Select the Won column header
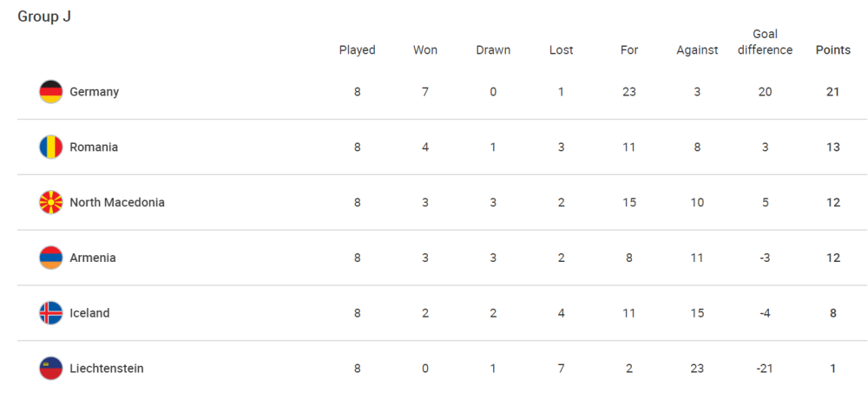The height and width of the screenshot is (399, 868). 425,50
